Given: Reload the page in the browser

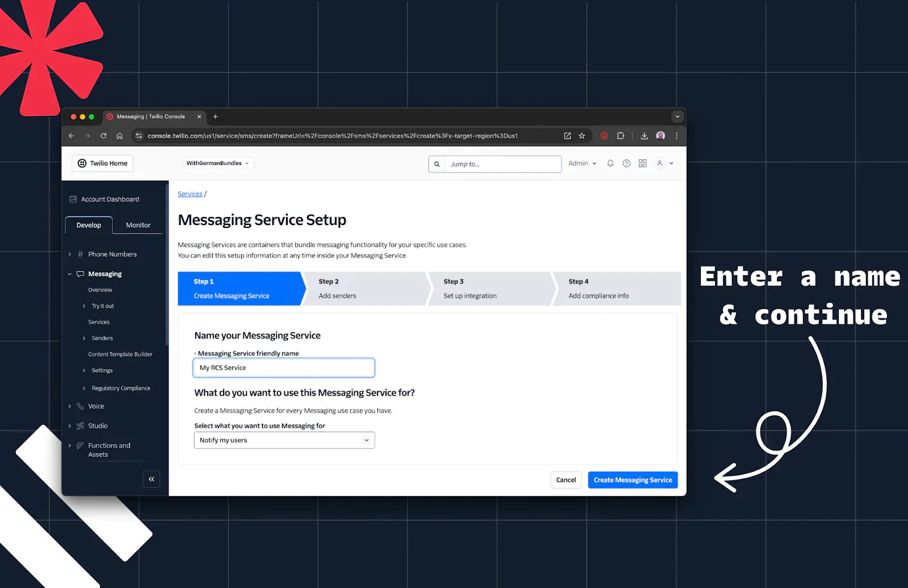Looking at the screenshot, I should pos(103,136).
